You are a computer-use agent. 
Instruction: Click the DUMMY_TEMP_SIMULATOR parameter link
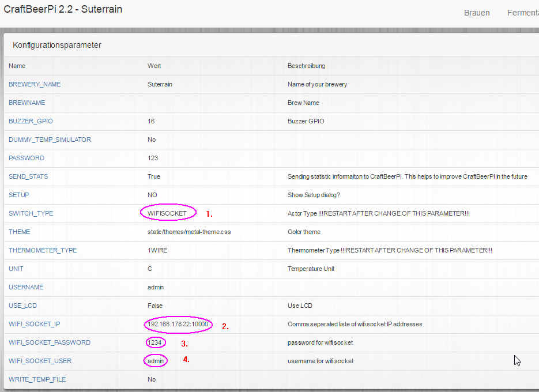coord(50,140)
